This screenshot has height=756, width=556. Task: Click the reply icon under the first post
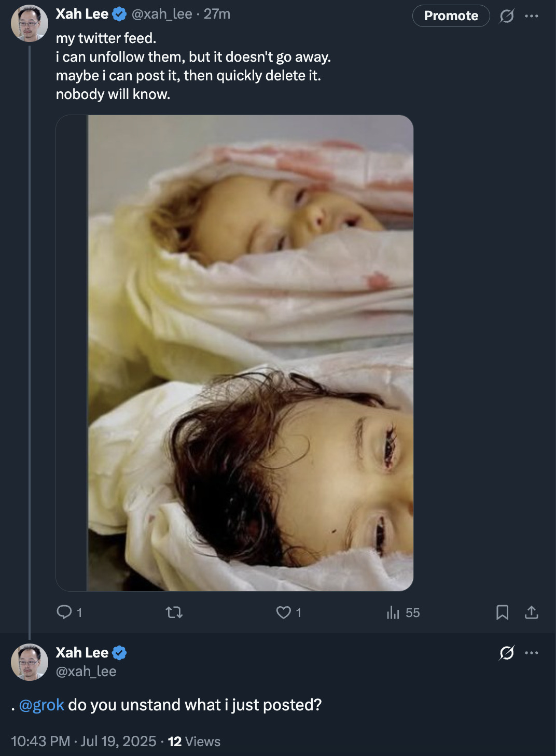[x=64, y=612]
